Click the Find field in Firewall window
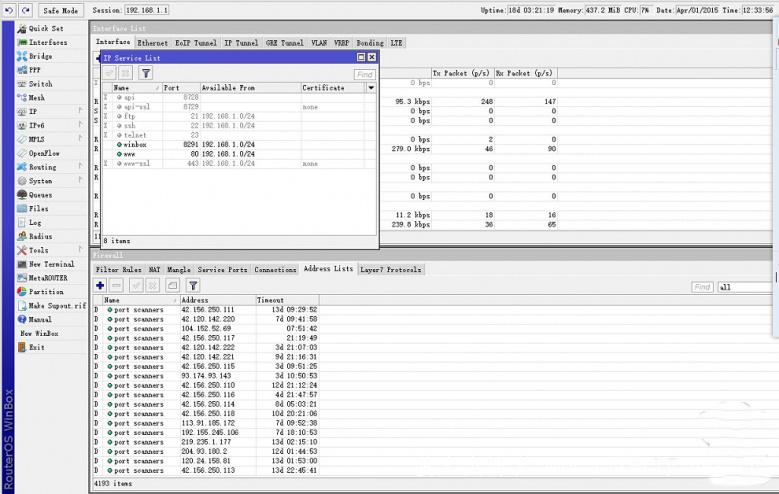This screenshot has width=779, height=494. pos(702,287)
